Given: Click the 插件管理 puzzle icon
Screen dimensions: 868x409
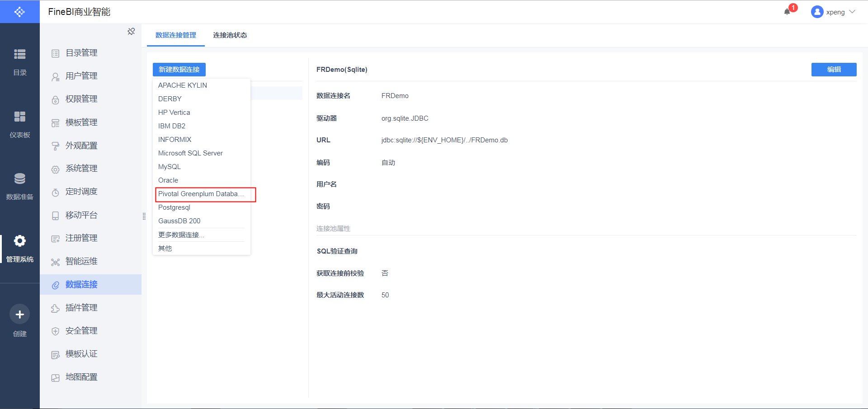Looking at the screenshot, I should click(55, 308).
